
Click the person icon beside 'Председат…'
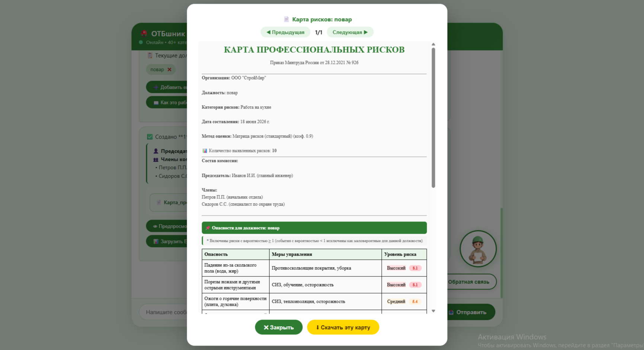coord(156,151)
